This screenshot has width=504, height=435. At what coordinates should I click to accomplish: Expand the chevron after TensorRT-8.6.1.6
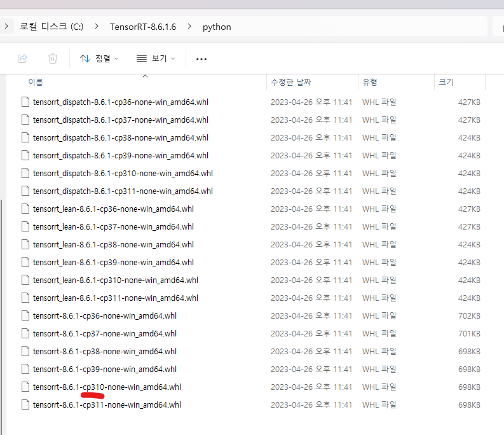pos(189,26)
